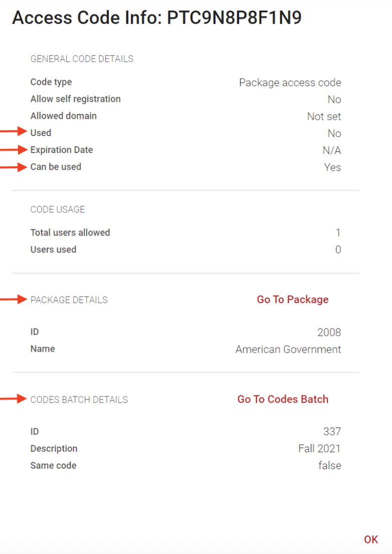The image size is (392, 554).
Task: Click the Total users allowed label
Action: point(70,232)
